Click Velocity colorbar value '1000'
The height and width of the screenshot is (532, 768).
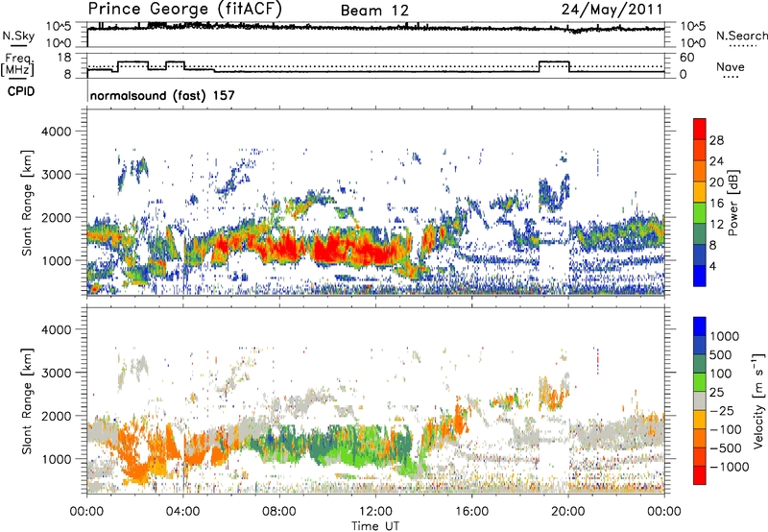click(x=725, y=336)
